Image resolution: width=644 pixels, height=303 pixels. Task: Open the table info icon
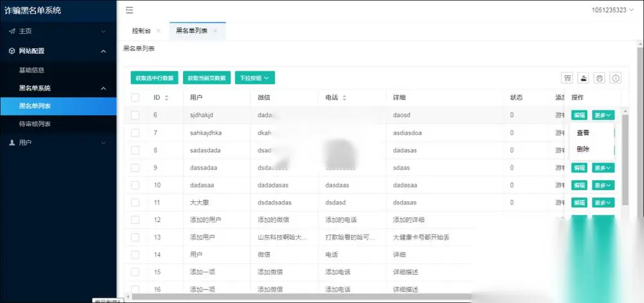(x=615, y=78)
